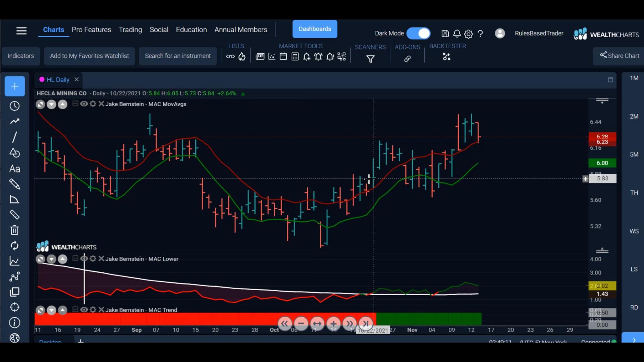This screenshot has height=362, width=644.
Task: Choose the ruler measuring tool
Action: tap(14, 215)
